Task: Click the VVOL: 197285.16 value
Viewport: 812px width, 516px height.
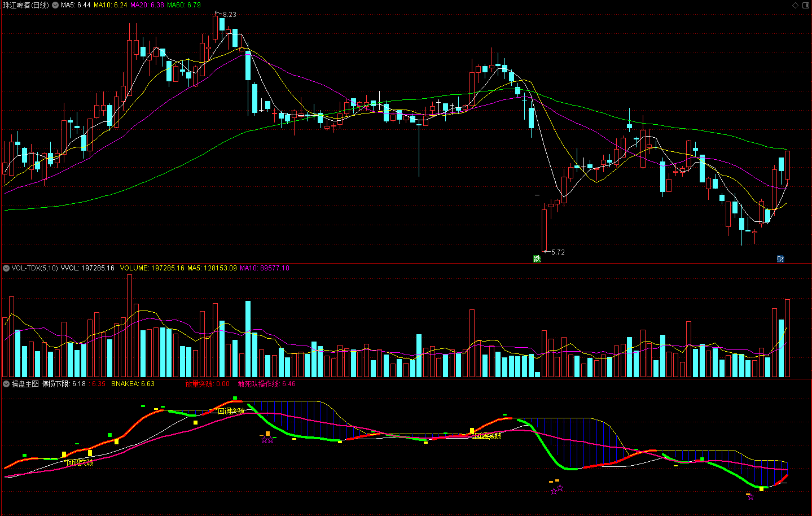Action: [87, 268]
